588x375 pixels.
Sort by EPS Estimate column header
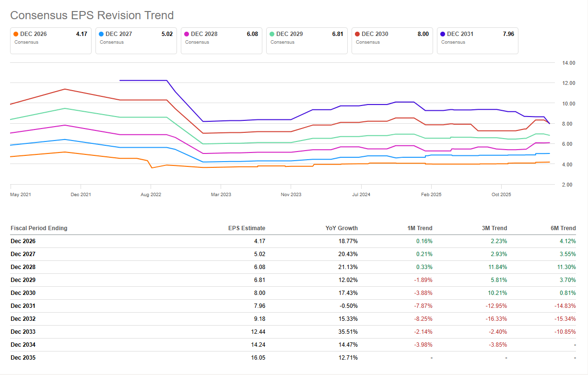point(247,228)
